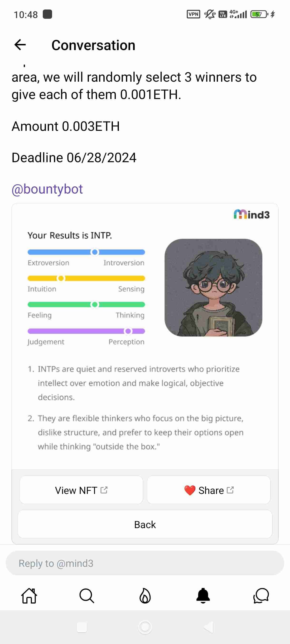Open the Home tab icon
Viewport: 290px width, 644px height.
tap(29, 596)
